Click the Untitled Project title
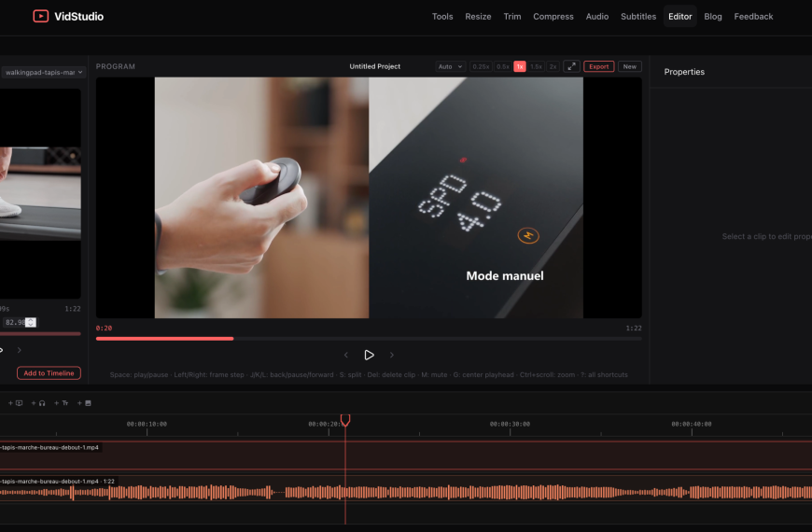Viewport: 812px width, 532px height. [x=374, y=66]
